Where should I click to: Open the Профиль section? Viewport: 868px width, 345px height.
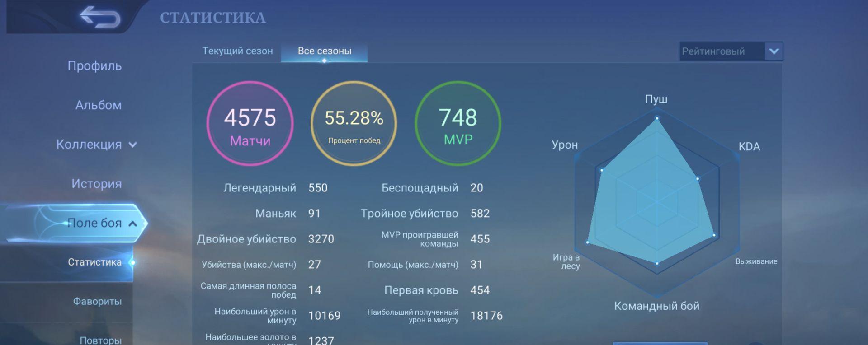point(94,66)
